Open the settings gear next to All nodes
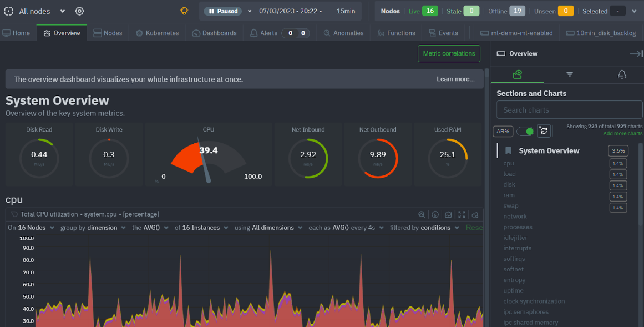 coord(79,11)
